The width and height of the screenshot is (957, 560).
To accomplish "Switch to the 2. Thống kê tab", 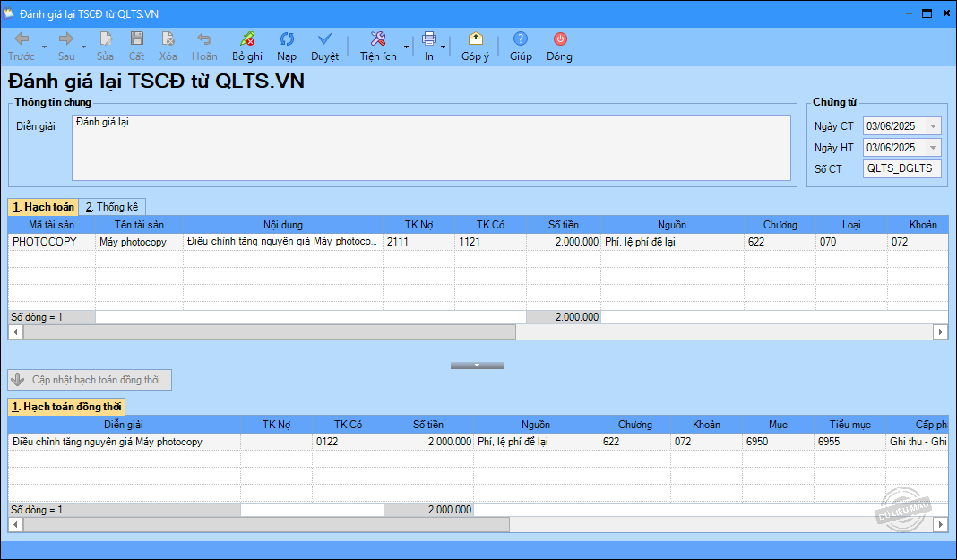I will point(112,207).
